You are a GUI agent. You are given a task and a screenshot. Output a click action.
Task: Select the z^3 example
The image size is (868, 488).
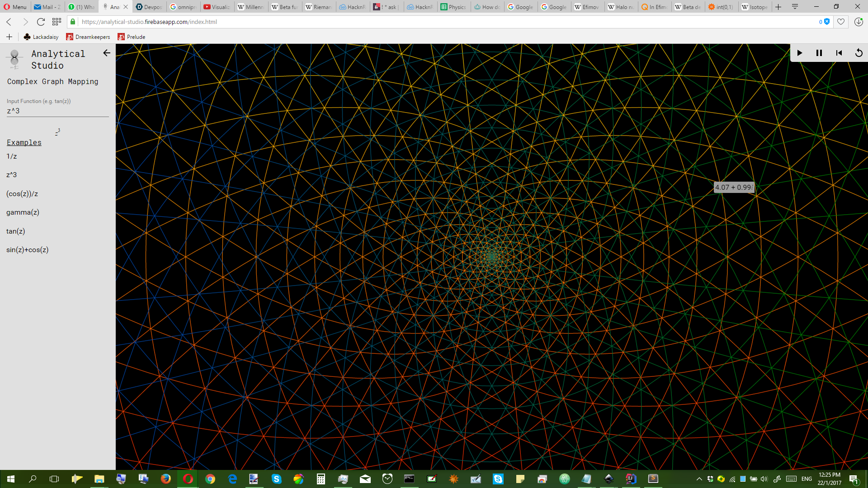[12, 175]
